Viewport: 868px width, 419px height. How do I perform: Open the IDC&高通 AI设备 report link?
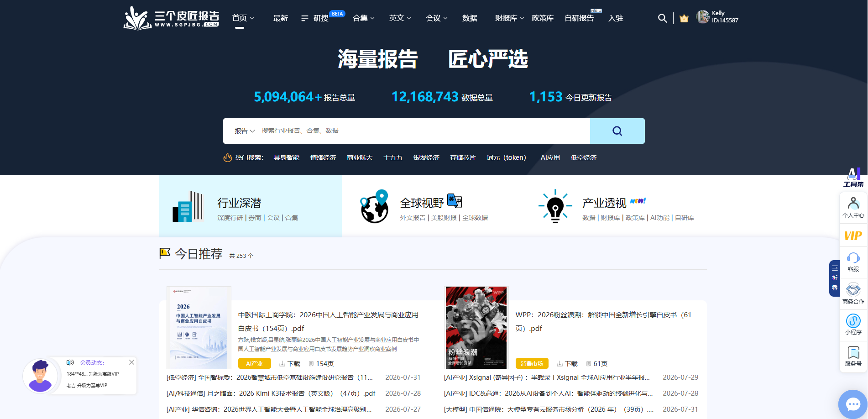[549, 393]
